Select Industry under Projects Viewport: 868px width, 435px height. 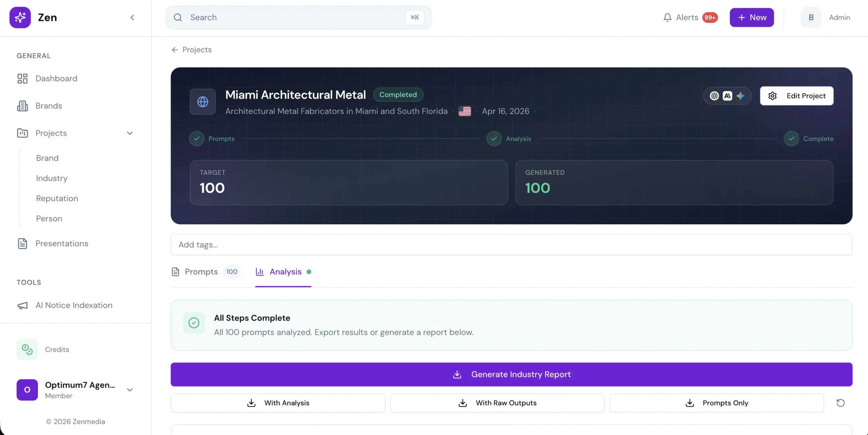pos(52,178)
